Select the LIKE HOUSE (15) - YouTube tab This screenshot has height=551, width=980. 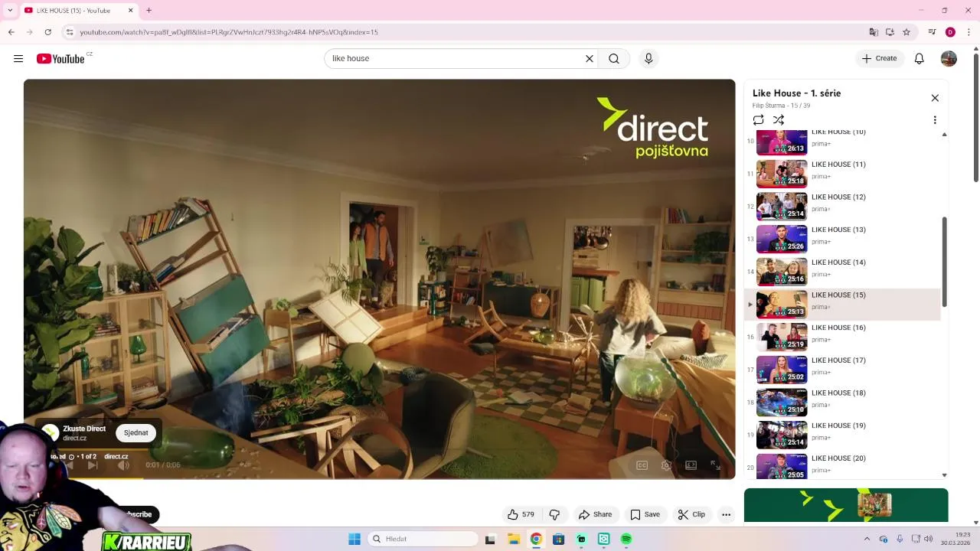(79, 10)
